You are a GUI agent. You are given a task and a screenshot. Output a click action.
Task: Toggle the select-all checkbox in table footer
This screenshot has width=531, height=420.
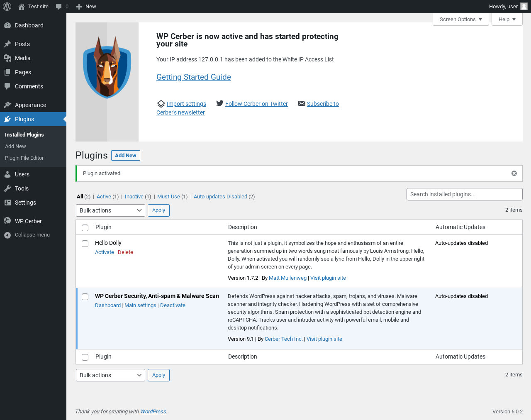click(85, 357)
